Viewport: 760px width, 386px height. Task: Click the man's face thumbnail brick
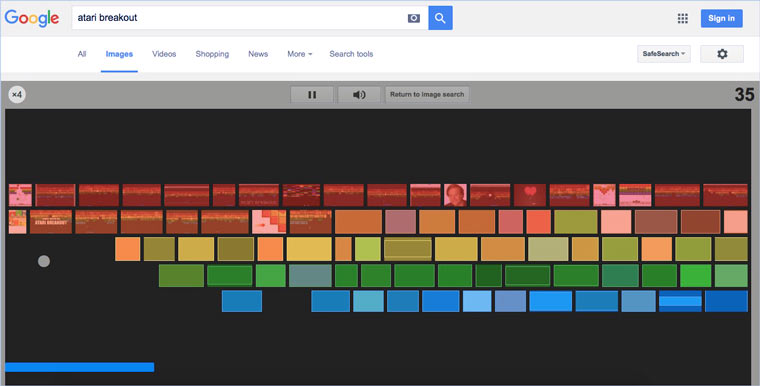pos(455,195)
